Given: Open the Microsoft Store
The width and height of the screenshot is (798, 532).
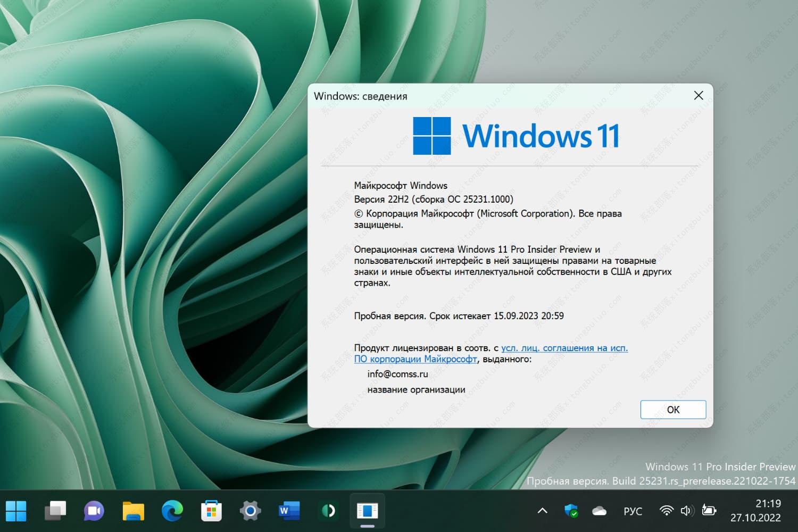Looking at the screenshot, I should [211, 510].
